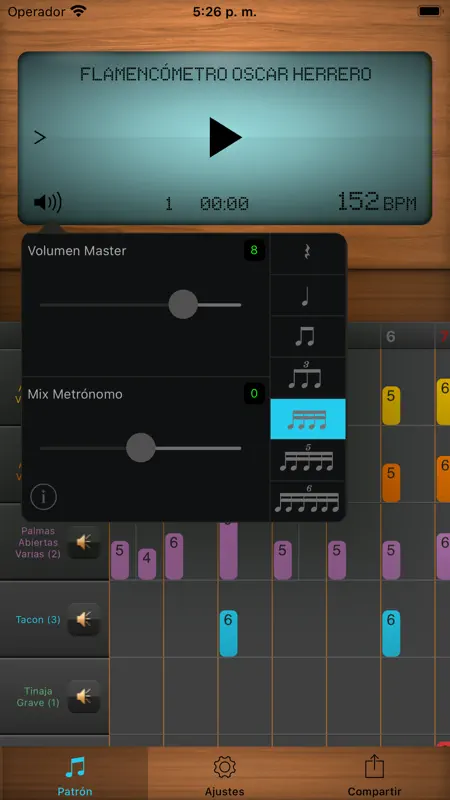Tap the blue Tacon note under beat 6
The width and height of the screenshot is (450, 800).
[x=391, y=633]
